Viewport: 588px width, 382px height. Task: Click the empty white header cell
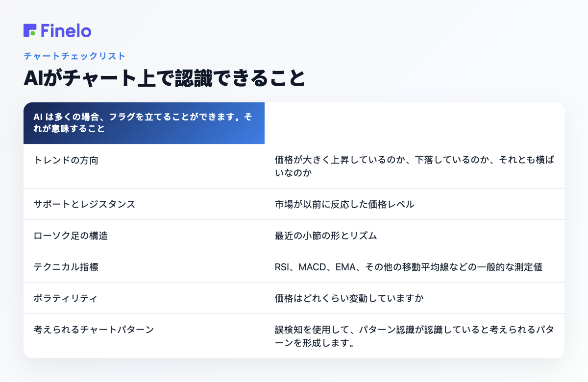coord(415,123)
